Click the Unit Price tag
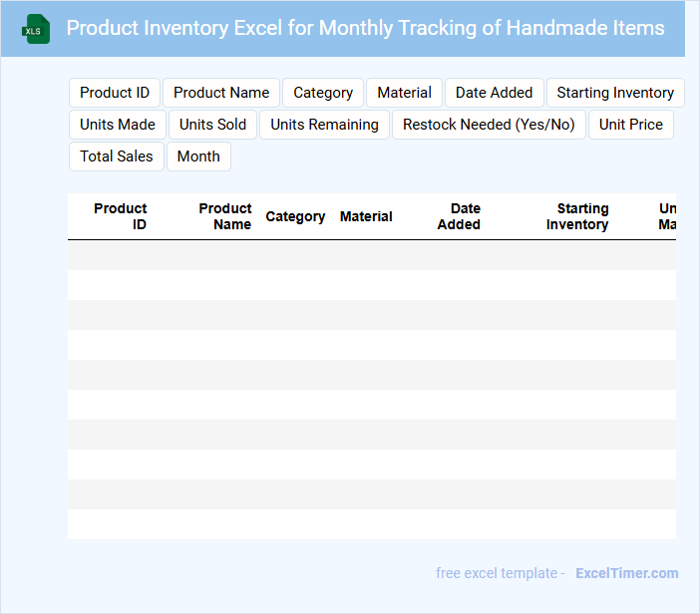Image resolution: width=700 pixels, height=614 pixels. pos(631,125)
